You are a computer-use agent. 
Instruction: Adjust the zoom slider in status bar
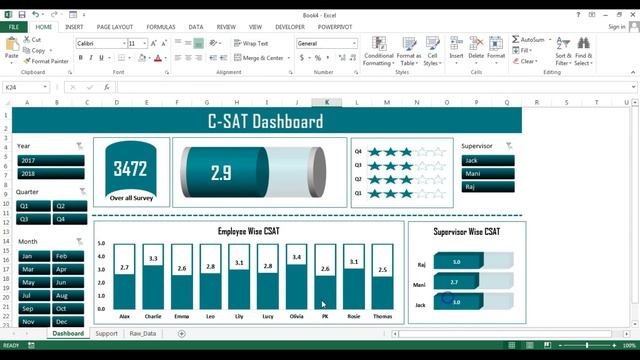click(x=587, y=345)
